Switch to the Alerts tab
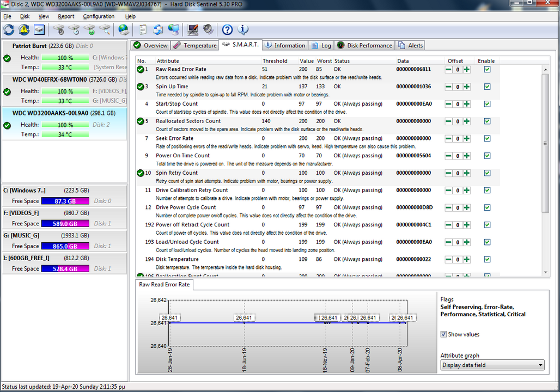The height and width of the screenshot is (392, 560). pos(411,45)
